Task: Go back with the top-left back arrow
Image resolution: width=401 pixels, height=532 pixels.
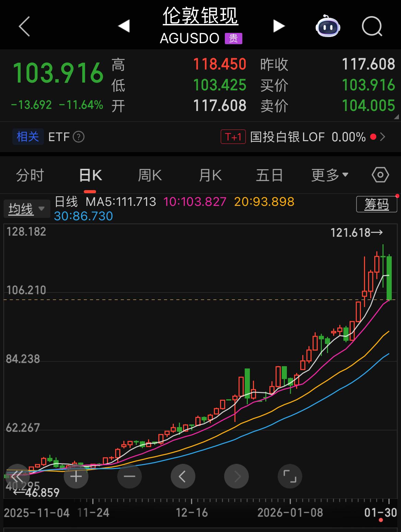Action: tap(24, 26)
